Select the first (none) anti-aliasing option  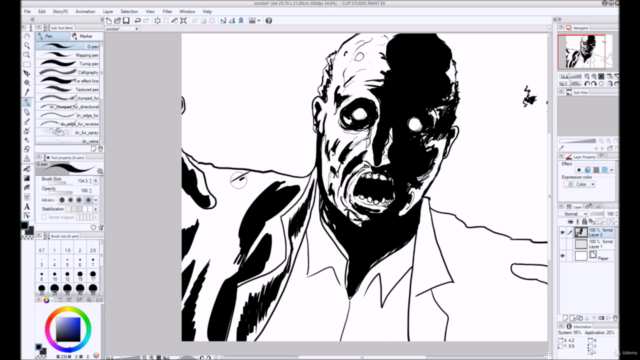point(62,200)
